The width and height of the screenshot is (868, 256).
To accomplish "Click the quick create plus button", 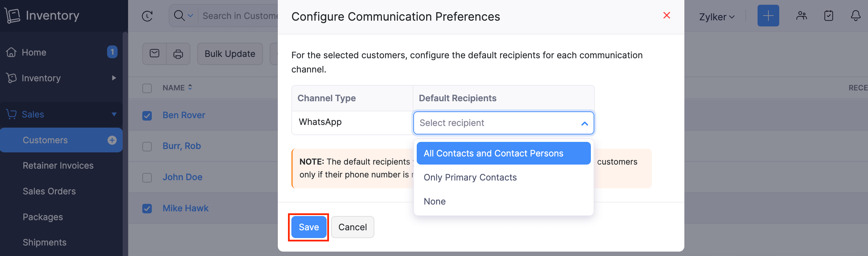I will click(x=768, y=16).
